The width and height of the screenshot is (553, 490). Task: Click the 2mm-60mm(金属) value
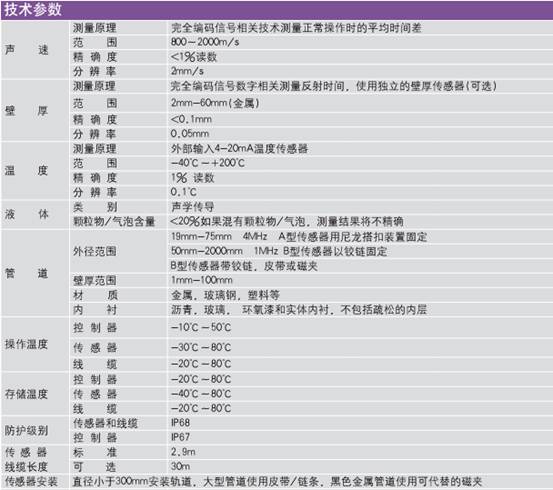(x=215, y=103)
